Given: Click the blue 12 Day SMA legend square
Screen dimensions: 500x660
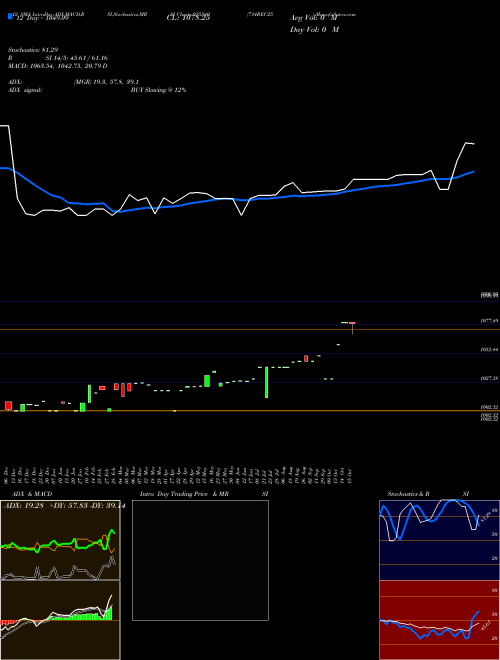Looking at the screenshot, I should (x=10, y=16).
